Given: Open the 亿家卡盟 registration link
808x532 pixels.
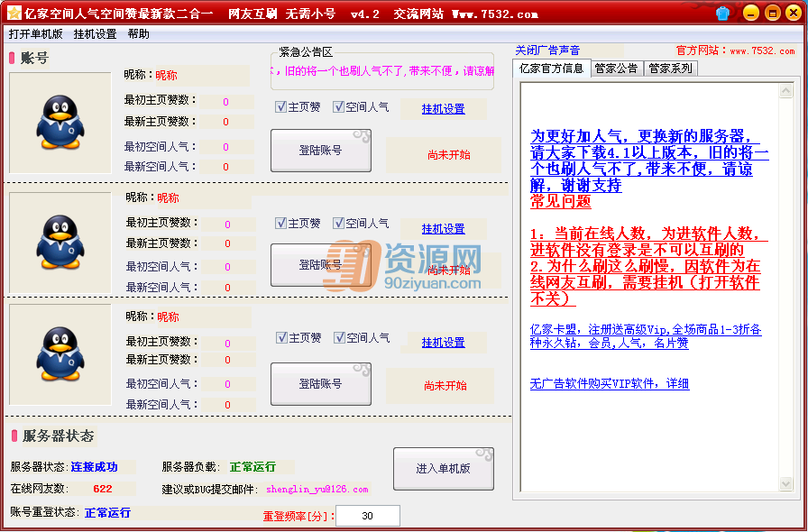Looking at the screenshot, I should 646,336.
